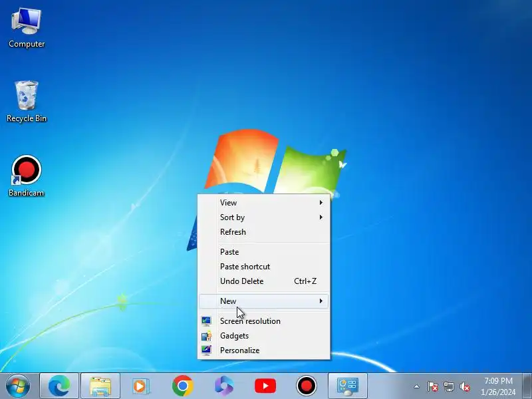
Task: Open the clock showing 7:09 PM
Action: pos(498,386)
